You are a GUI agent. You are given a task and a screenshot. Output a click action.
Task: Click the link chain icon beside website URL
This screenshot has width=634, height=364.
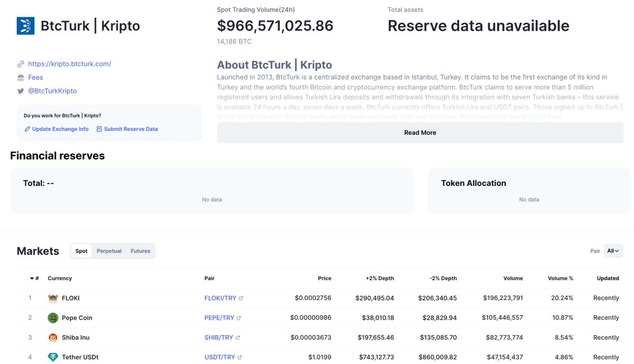click(21, 64)
